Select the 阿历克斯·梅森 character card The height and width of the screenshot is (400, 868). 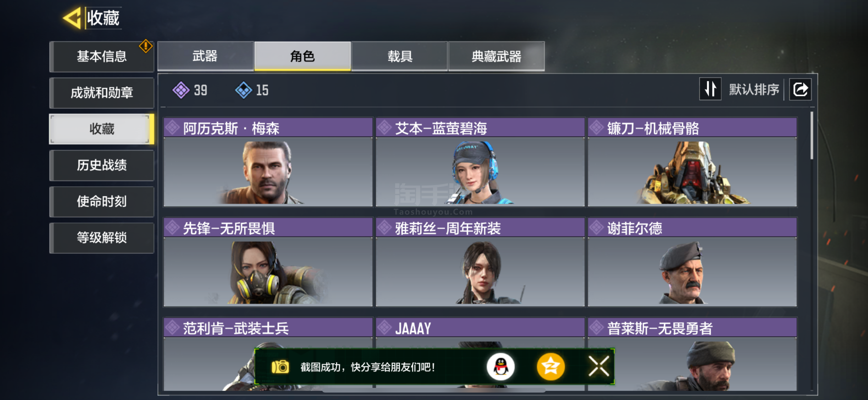[268, 162]
